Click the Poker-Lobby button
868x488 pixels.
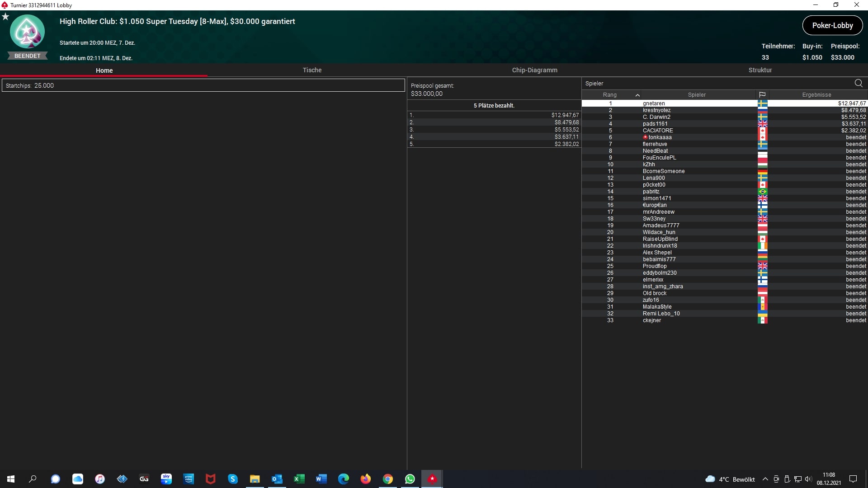(832, 25)
